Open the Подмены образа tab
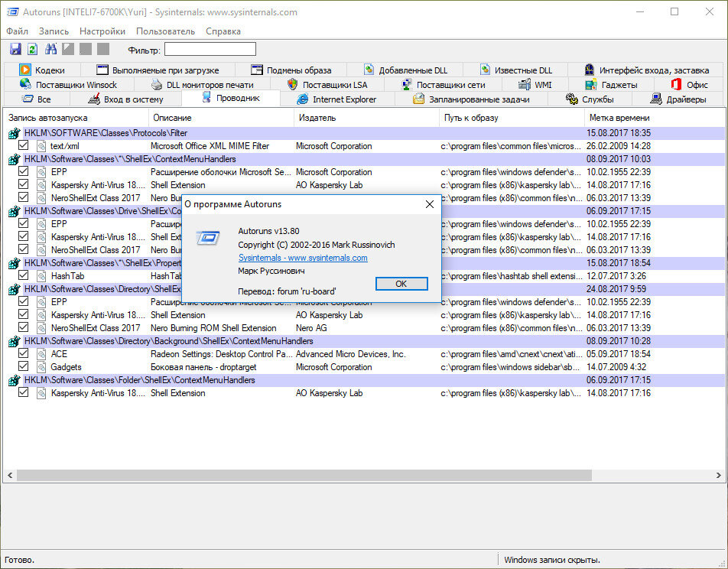 coord(291,70)
